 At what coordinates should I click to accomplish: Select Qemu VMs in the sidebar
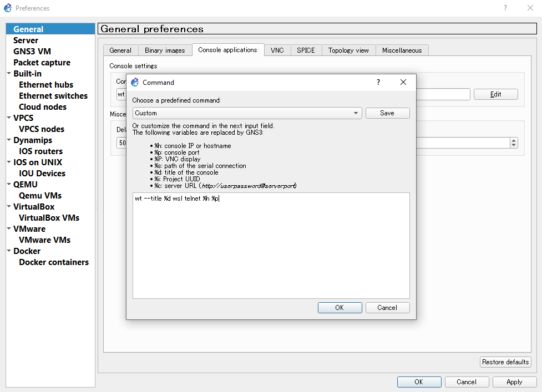pos(40,196)
